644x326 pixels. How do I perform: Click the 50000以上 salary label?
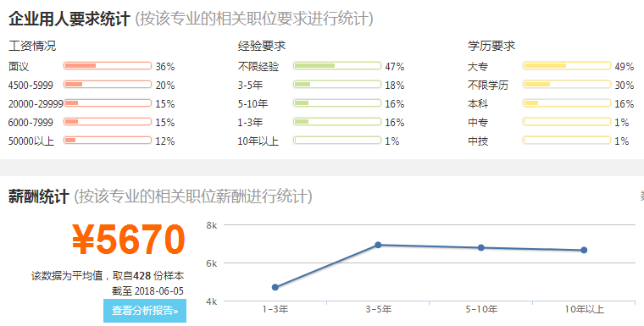coord(31,141)
